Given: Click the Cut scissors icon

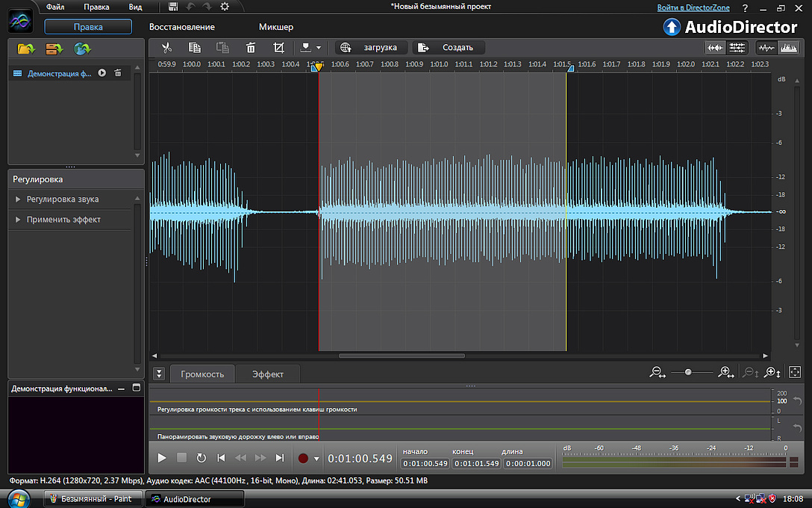Looking at the screenshot, I should [166, 48].
